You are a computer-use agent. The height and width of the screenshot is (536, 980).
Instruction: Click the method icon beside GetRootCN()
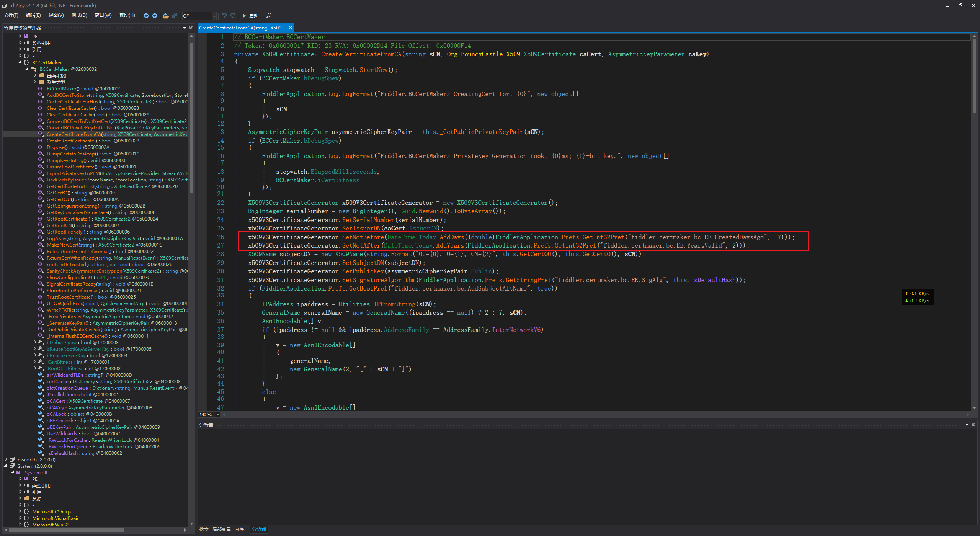pos(41,225)
